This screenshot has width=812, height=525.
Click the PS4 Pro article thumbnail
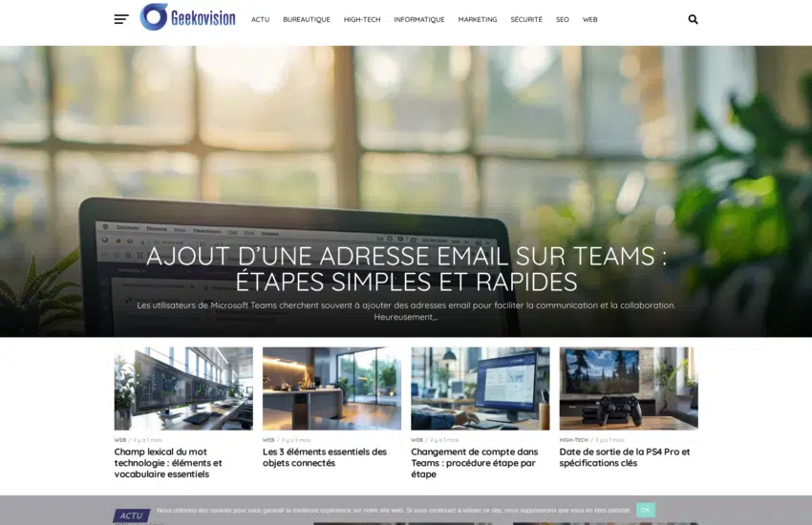pyautogui.click(x=629, y=388)
